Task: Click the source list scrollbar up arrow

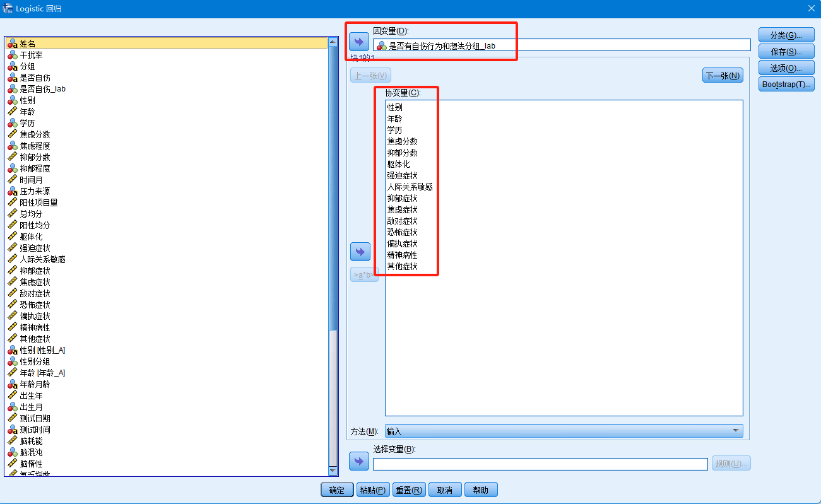Action: [333, 42]
